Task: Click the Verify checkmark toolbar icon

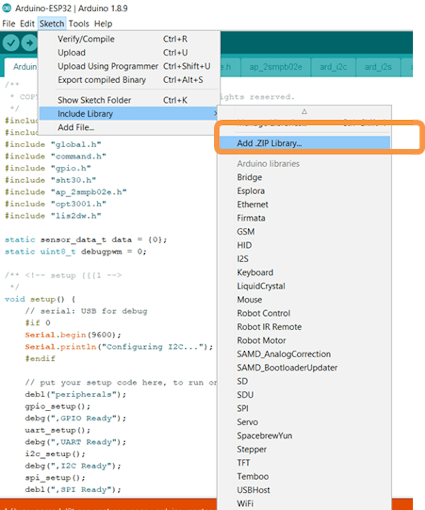Action: tap(11, 43)
